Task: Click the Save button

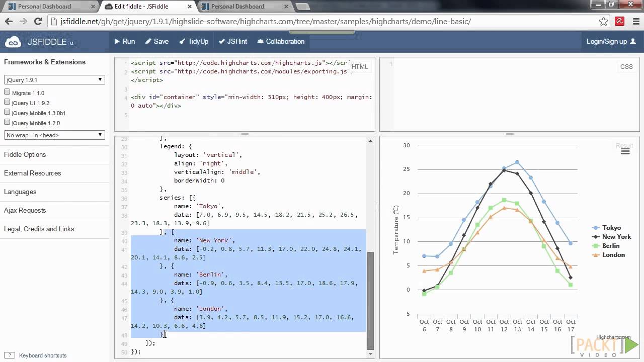Action: click(x=157, y=42)
